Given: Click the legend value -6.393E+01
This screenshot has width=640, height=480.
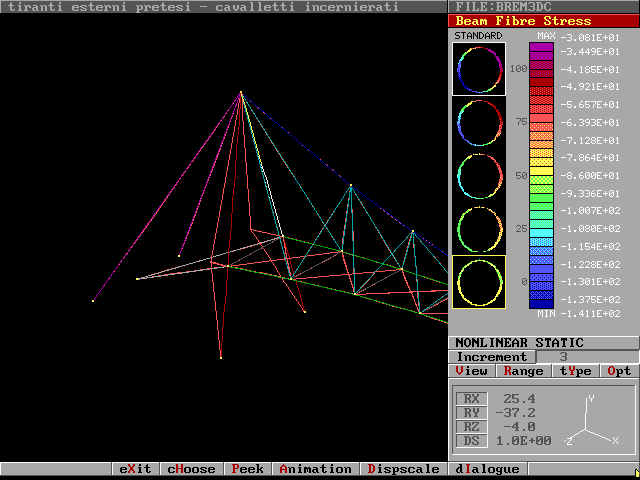Looking at the screenshot, I should tap(590, 122).
